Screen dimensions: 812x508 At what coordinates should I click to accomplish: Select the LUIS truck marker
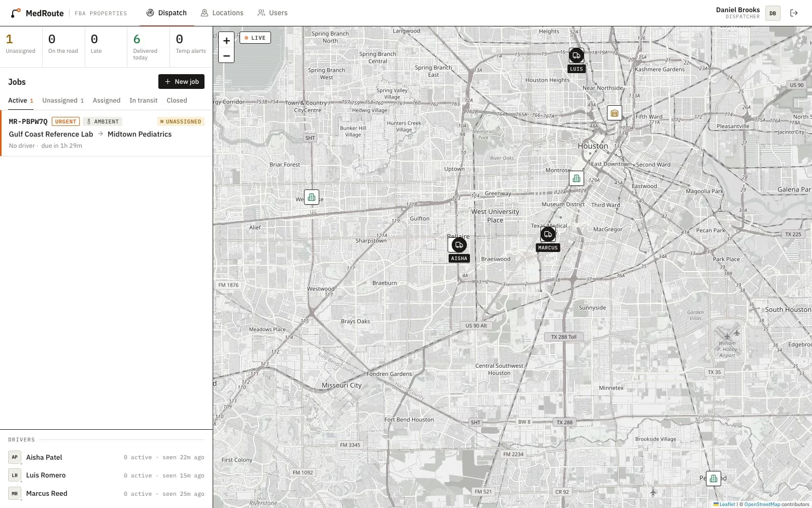point(577,55)
